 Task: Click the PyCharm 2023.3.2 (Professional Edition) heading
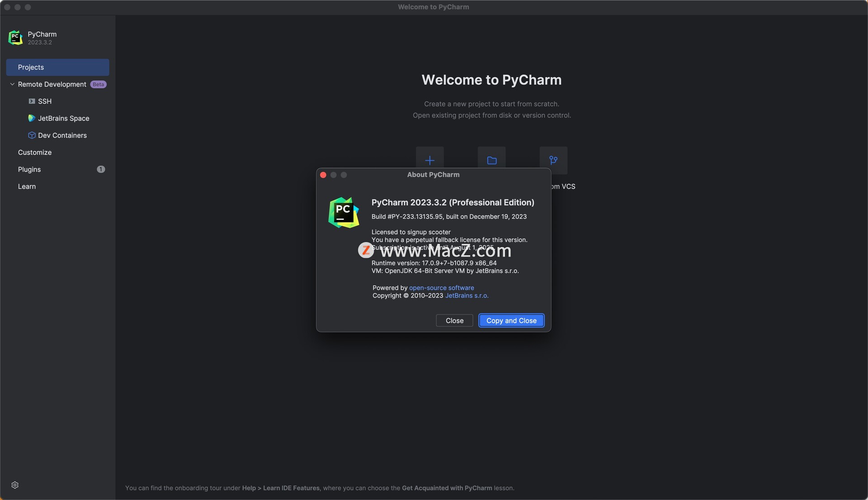pyautogui.click(x=453, y=202)
